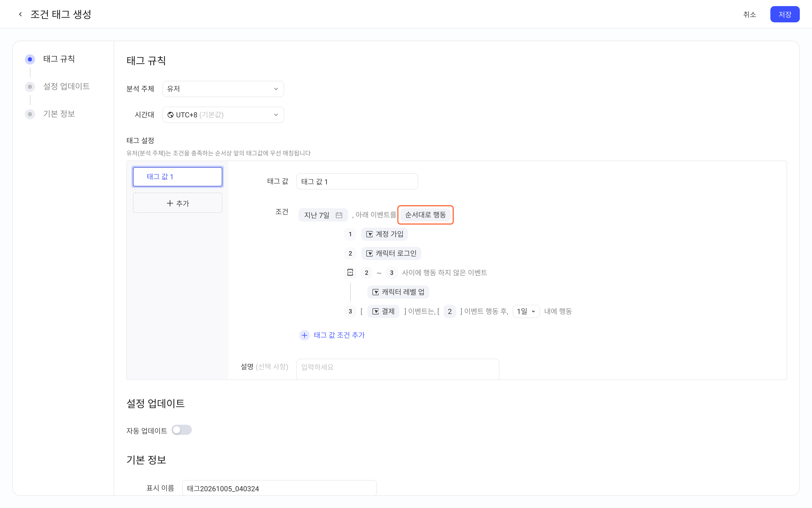This screenshot has width=812, height=508.
Task: Click the 태그 값 input field
Action: tap(357, 181)
